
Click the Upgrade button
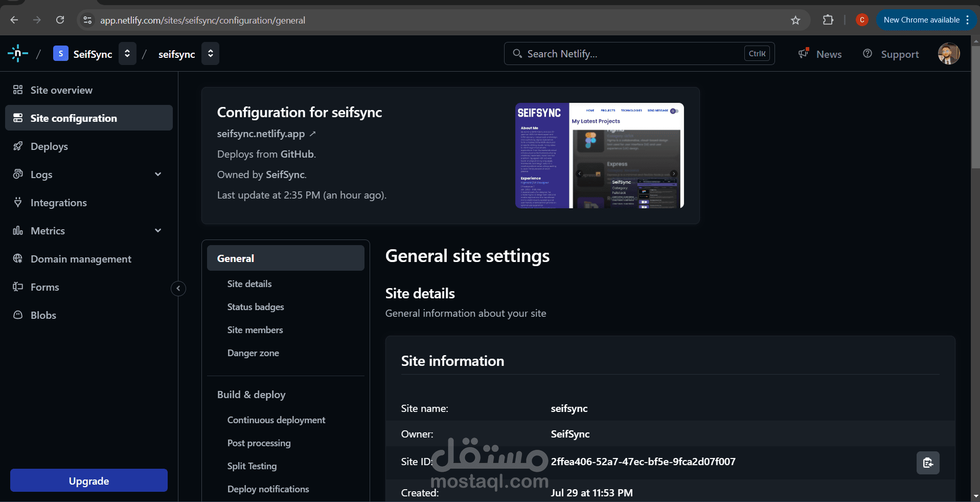(89, 481)
